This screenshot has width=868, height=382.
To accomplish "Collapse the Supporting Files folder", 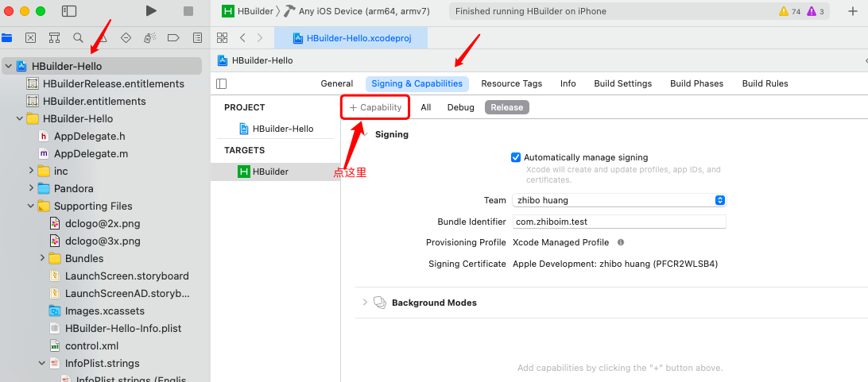I will point(32,206).
